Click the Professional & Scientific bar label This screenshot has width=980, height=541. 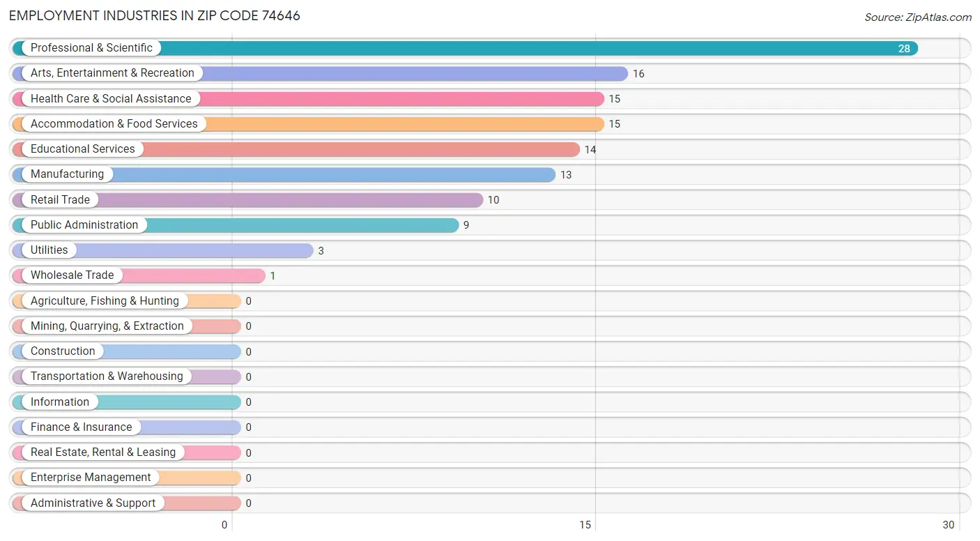[91, 48]
